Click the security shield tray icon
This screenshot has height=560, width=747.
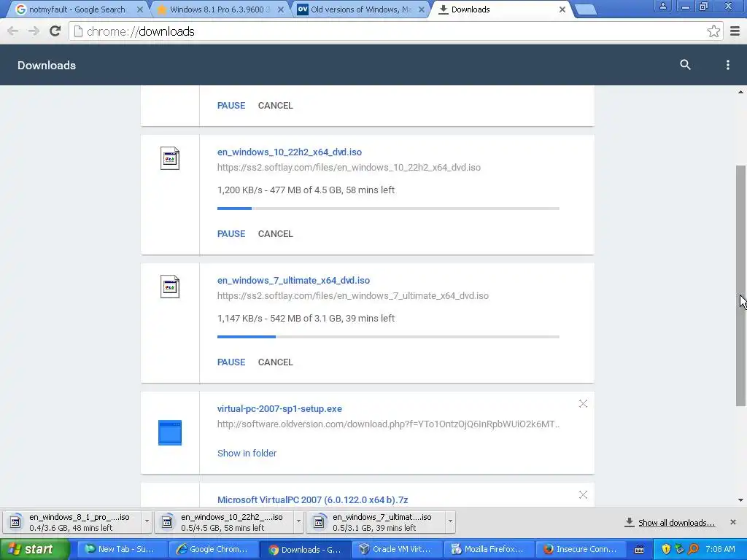coord(666,550)
